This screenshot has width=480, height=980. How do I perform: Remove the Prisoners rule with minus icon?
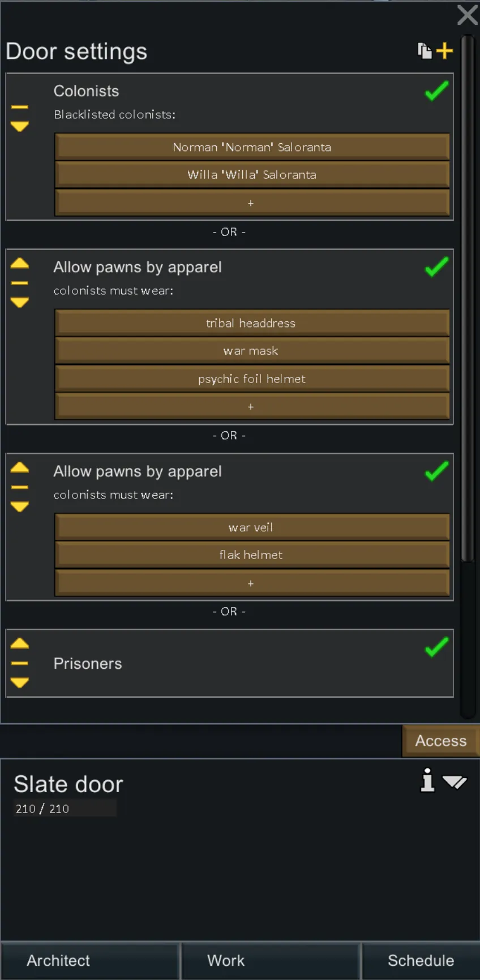[20, 663]
